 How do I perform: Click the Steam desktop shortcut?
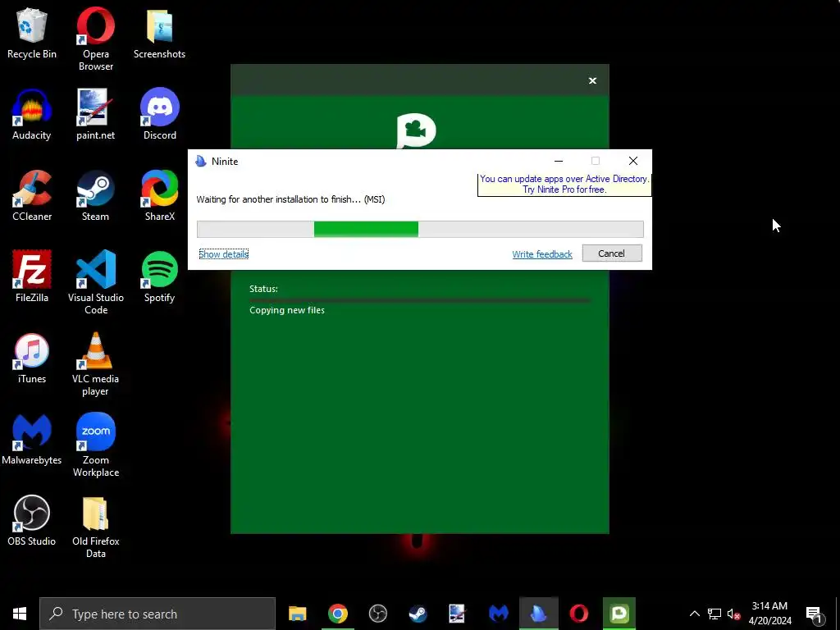point(95,195)
